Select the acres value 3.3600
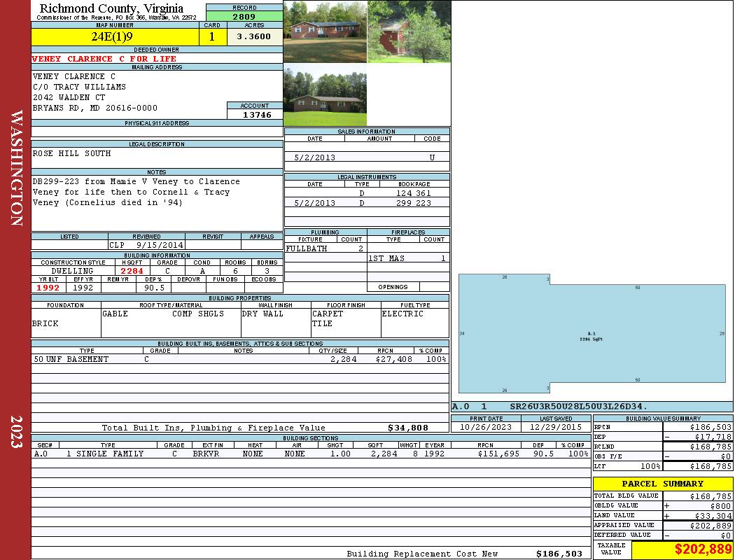The image size is (735, 560). pyautogui.click(x=254, y=37)
